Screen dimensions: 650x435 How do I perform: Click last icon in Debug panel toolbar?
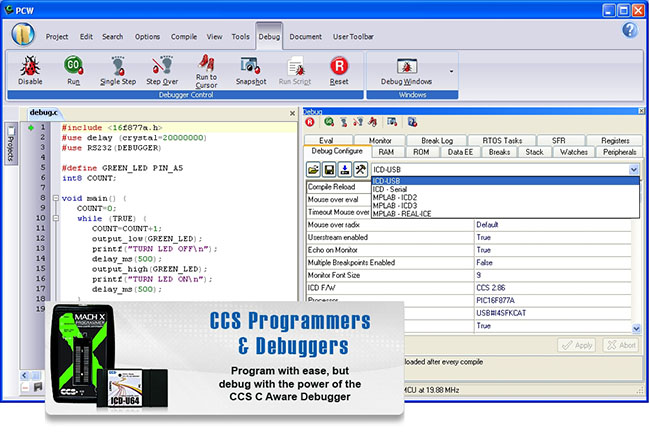tap(412, 122)
